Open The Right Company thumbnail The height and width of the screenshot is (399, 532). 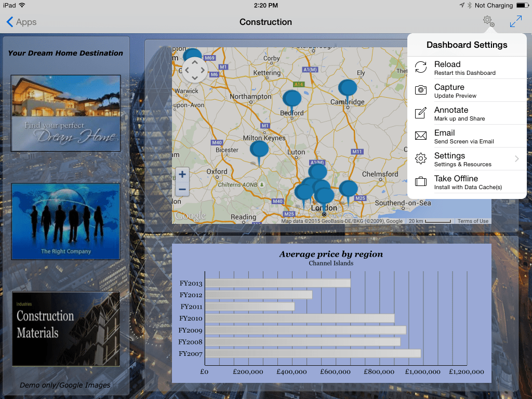point(65,221)
